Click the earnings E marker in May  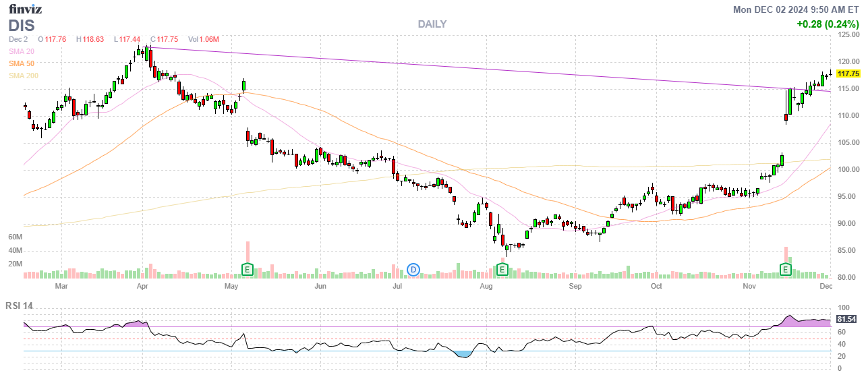coord(248,270)
